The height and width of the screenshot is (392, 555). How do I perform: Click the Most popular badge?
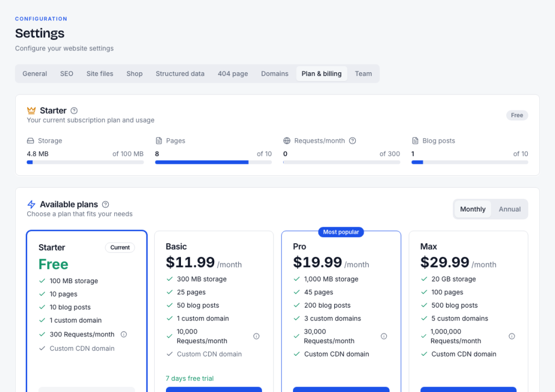click(x=341, y=232)
